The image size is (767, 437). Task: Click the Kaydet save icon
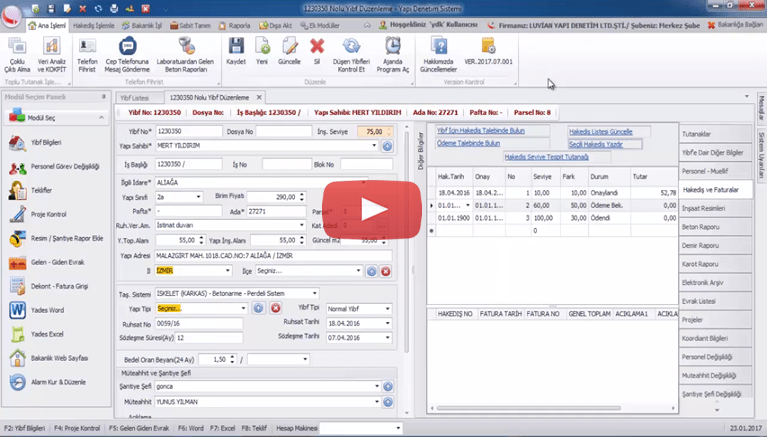point(236,50)
